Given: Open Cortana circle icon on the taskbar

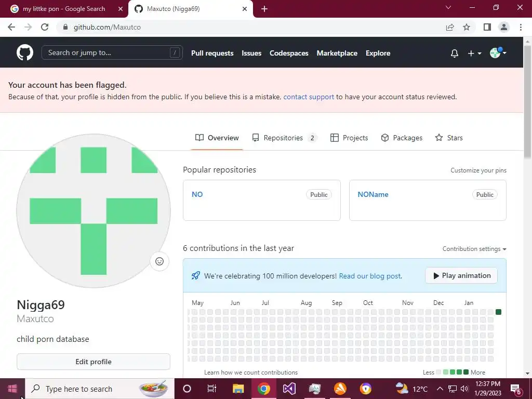Looking at the screenshot, I should (187, 389).
